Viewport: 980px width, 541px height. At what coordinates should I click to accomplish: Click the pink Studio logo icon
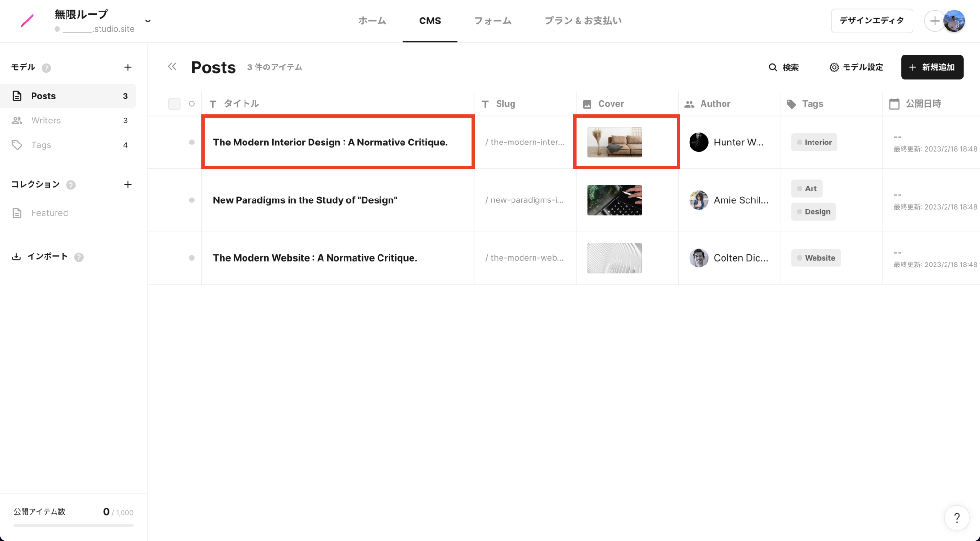pyautogui.click(x=27, y=21)
